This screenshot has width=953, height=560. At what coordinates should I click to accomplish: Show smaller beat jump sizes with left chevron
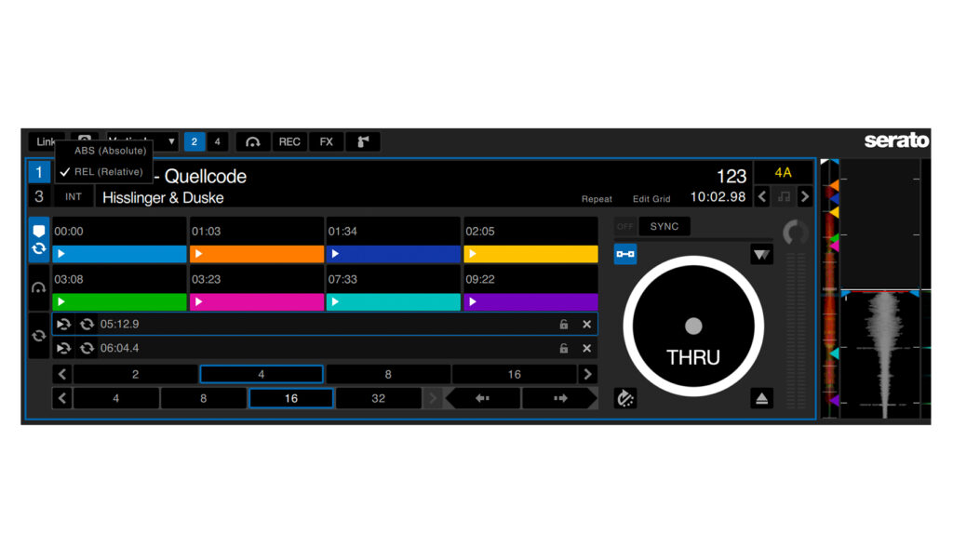(62, 398)
